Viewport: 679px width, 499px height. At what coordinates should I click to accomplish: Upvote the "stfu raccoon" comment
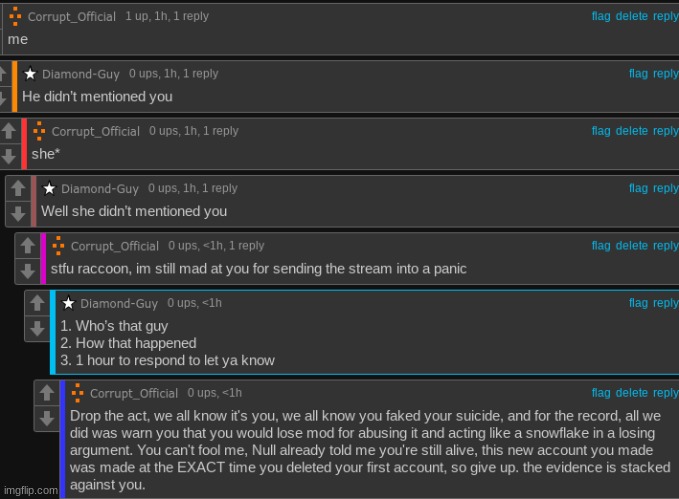tap(27, 246)
